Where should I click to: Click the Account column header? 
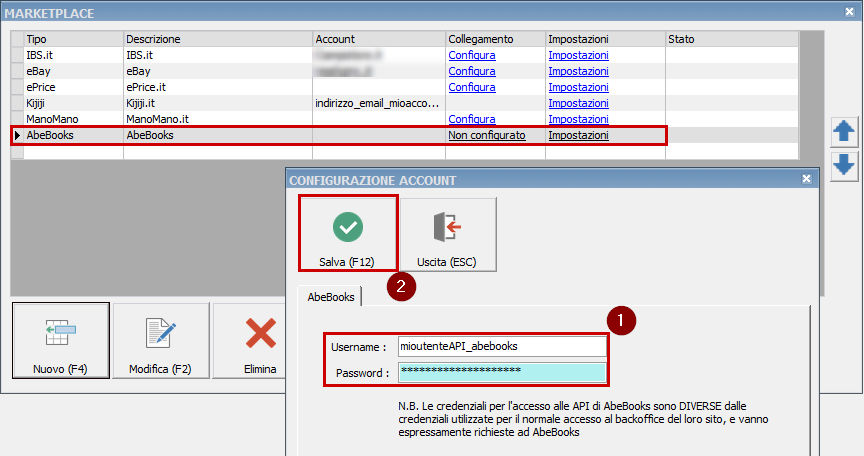(379, 39)
